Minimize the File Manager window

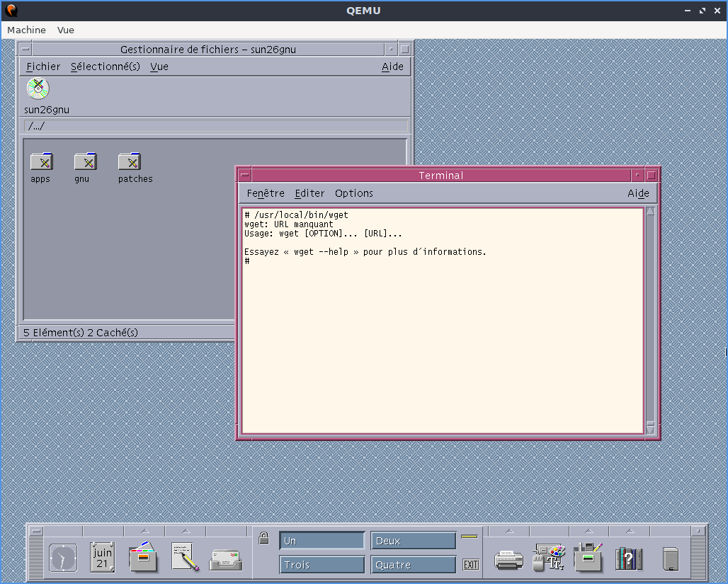tap(391, 50)
